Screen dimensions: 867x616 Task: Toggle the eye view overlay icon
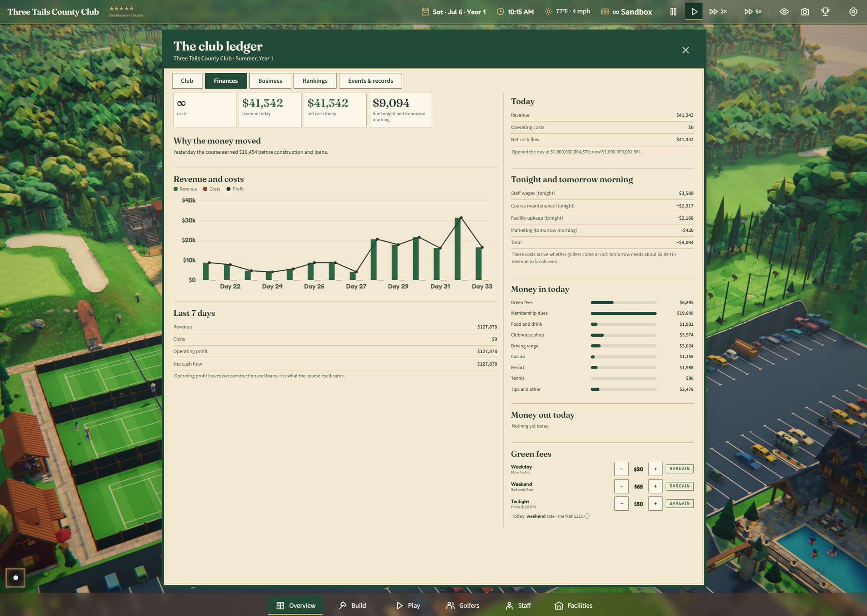784,12
